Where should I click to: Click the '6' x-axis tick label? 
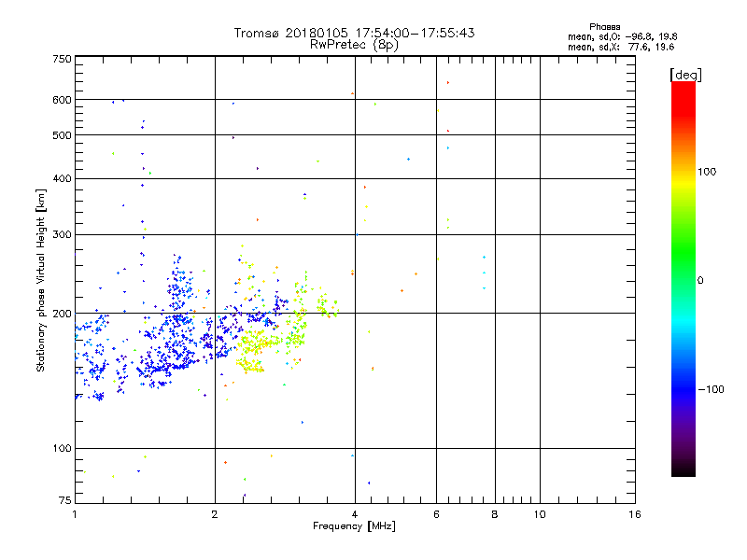click(436, 514)
